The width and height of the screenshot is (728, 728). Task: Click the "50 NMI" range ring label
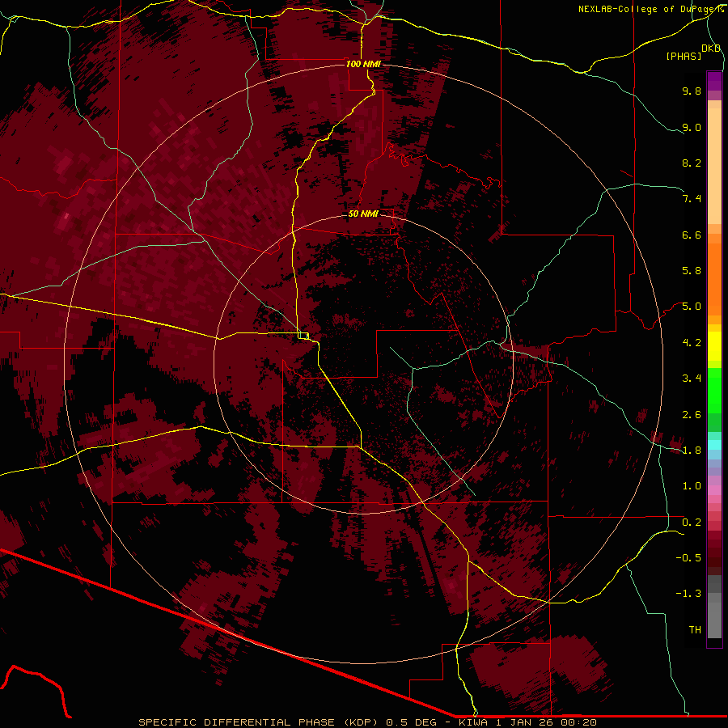(x=363, y=214)
